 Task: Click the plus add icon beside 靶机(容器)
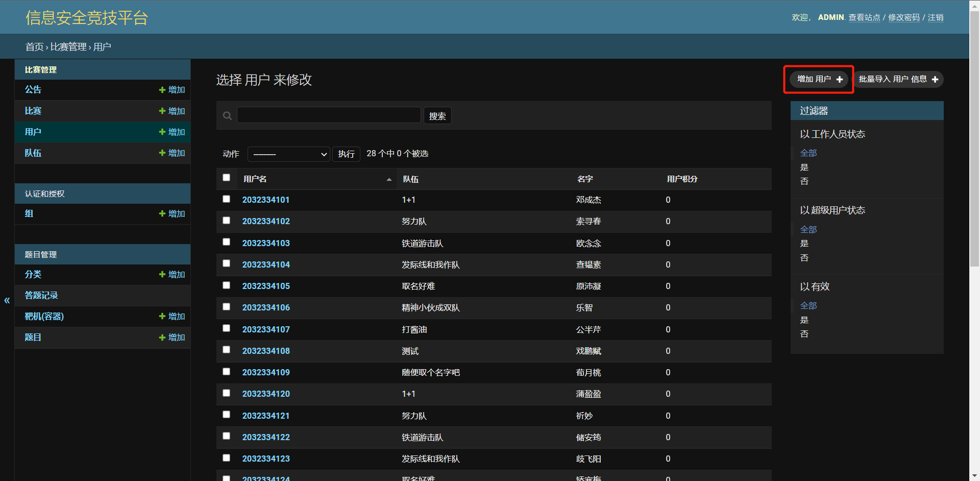tap(162, 316)
